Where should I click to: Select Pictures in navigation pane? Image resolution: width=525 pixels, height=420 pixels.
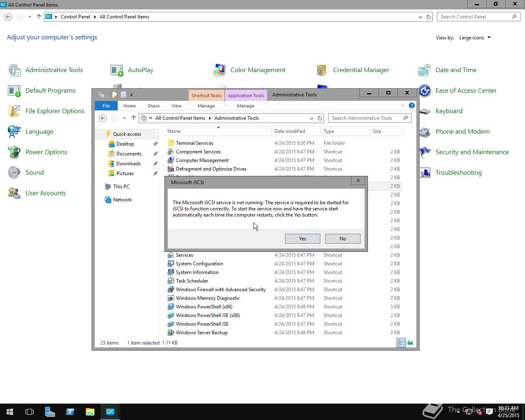coord(125,173)
